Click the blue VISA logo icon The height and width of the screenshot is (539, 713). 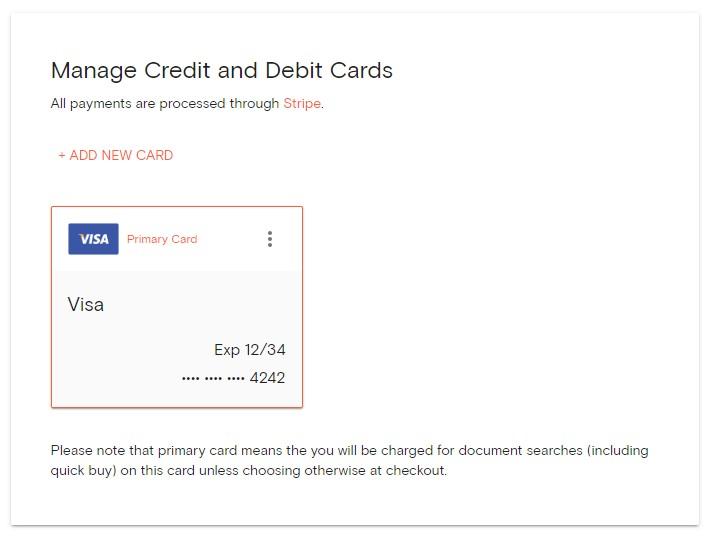coord(93,239)
